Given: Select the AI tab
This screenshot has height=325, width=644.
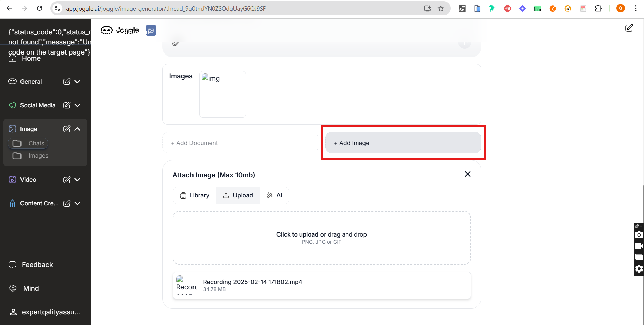Looking at the screenshot, I should point(274,195).
